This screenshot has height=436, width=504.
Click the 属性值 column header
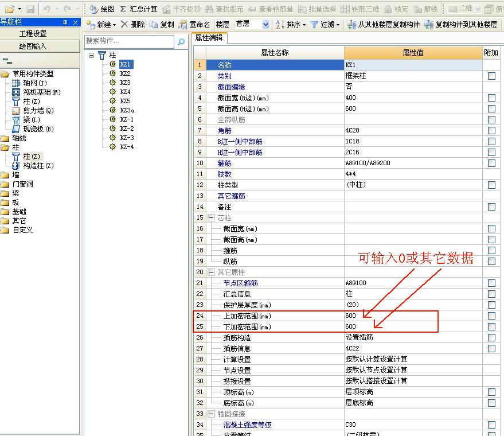pyautogui.click(x=413, y=53)
